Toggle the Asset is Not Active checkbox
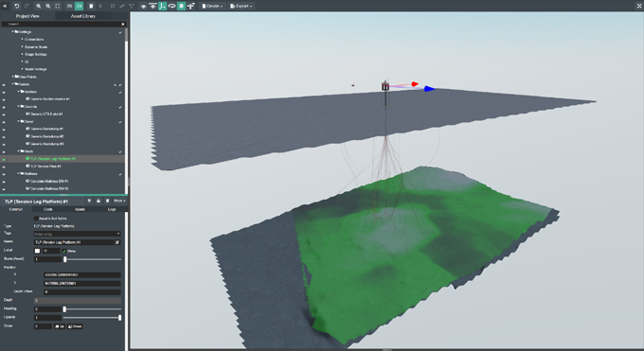The width and height of the screenshot is (644, 351). (x=36, y=219)
